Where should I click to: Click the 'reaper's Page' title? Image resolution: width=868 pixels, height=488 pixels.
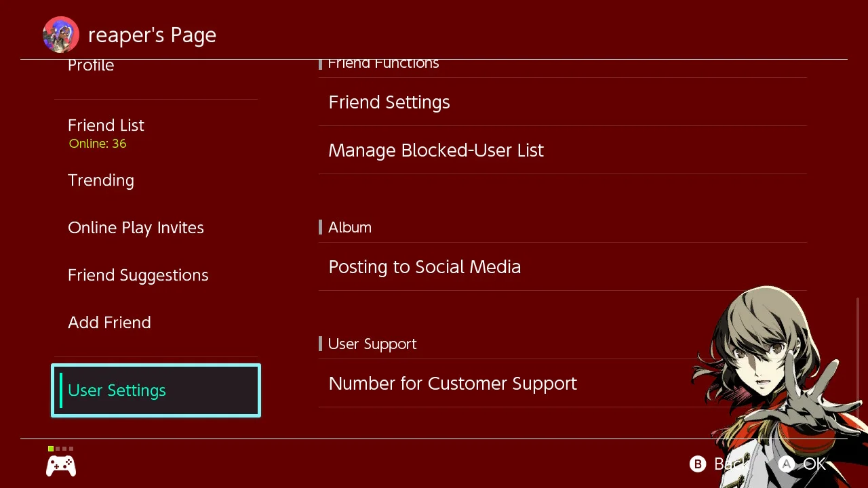pyautogui.click(x=152, y=35)
